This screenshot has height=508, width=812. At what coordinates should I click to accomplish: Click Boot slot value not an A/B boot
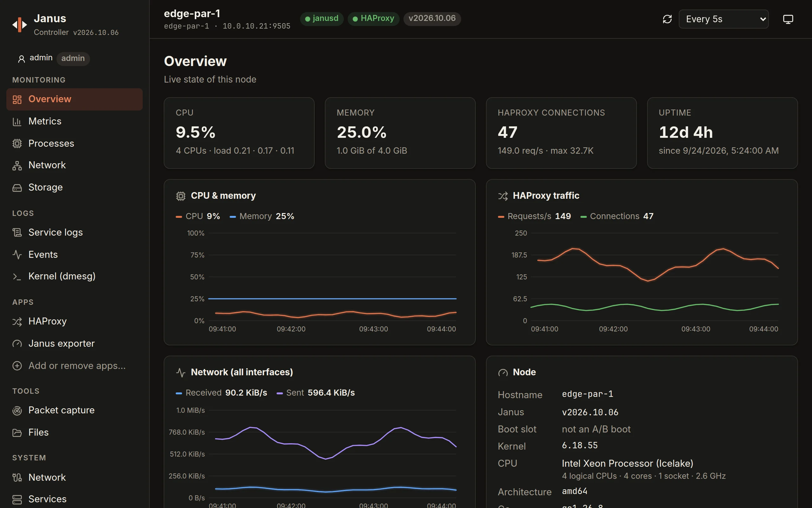pyautogui.click(x=596, y=429)
